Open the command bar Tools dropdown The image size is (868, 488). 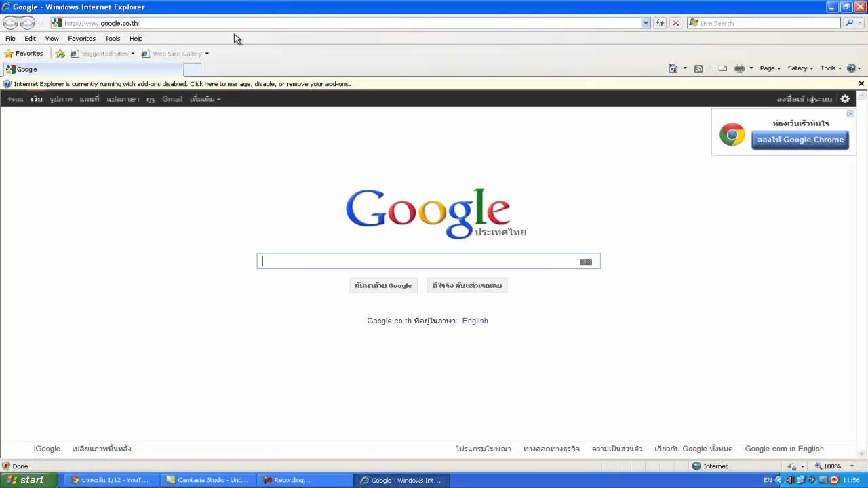click(831, 68)
